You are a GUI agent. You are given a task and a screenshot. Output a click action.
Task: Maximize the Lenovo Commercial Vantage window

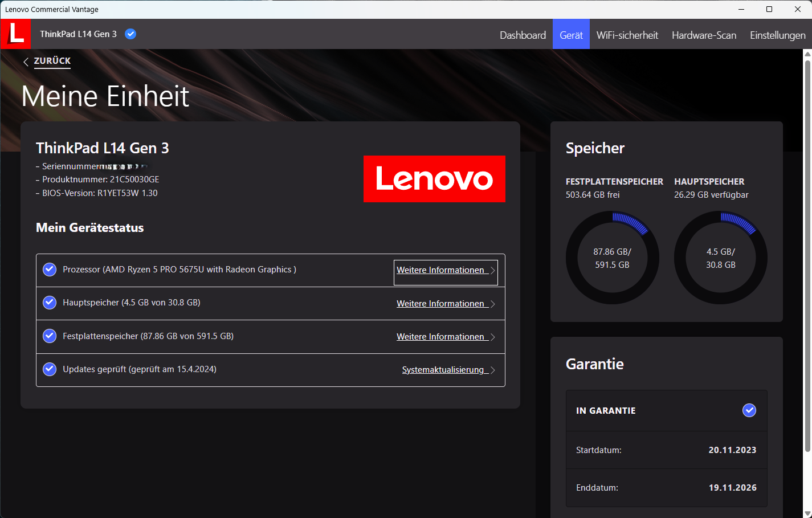pyautogui.click(x=769, y=9)
